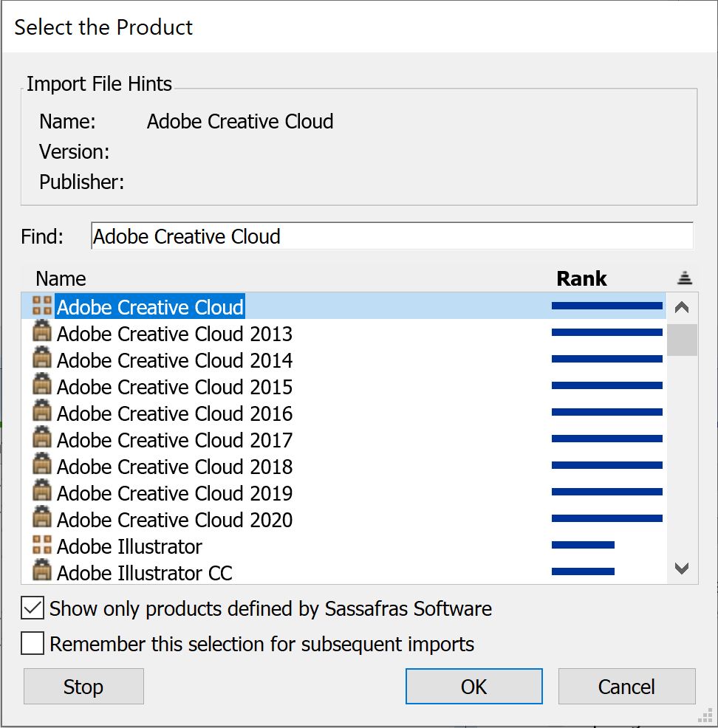Viewport: 718px width, 728px height.
Task: Click the package icon for Adobe Creative Cloud 2013
Action: pos(42,332)
